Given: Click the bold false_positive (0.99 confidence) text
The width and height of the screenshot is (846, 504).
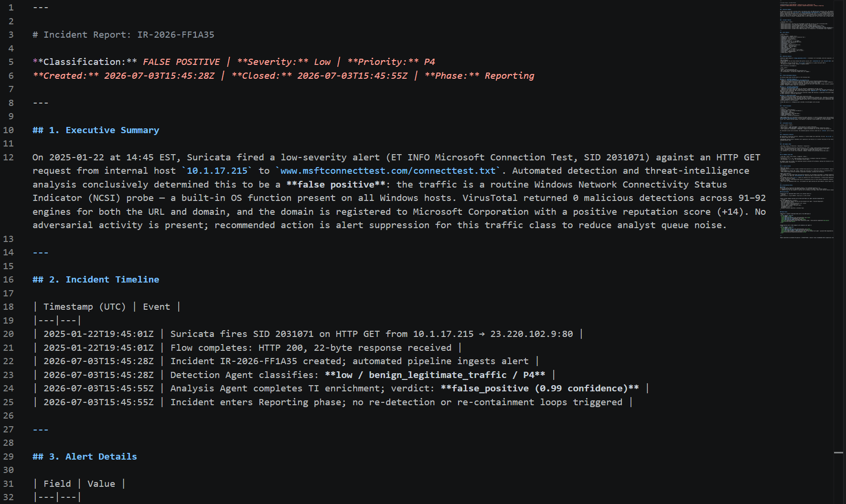Looking at the screenshot, I should tap(540, 388).
